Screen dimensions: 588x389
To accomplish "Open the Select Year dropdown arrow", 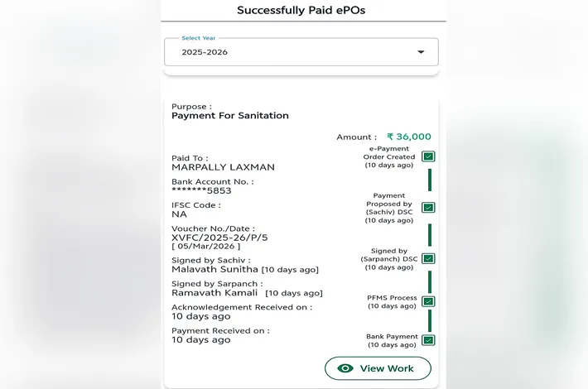I will tap(421, 52).
